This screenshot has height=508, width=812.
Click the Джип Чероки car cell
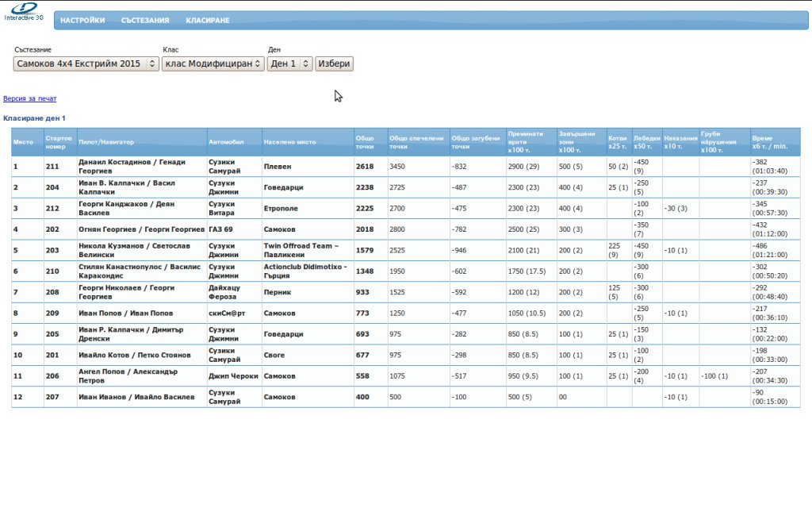coord(233,376)
